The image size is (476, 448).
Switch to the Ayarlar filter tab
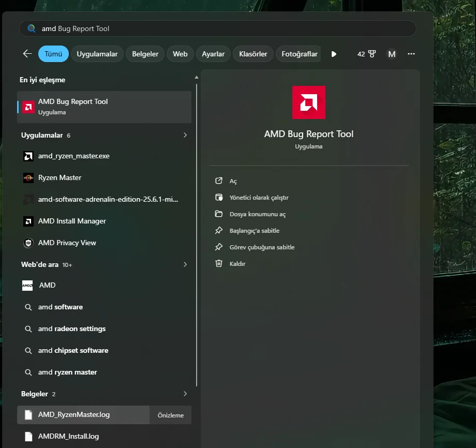213,54
